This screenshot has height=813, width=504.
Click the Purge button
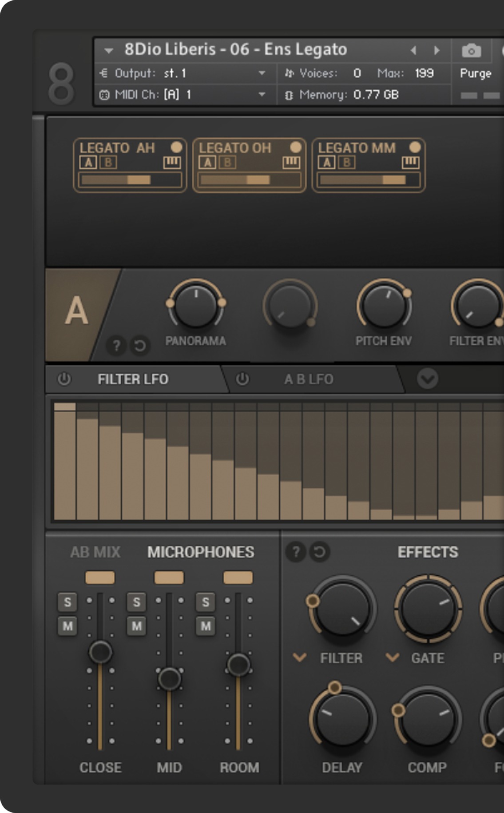click(475, 73)
